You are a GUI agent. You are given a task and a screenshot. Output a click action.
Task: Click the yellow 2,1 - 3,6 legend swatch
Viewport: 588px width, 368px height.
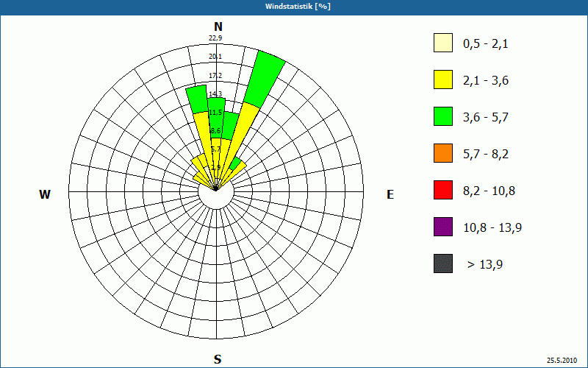click(x=443, y=79)
